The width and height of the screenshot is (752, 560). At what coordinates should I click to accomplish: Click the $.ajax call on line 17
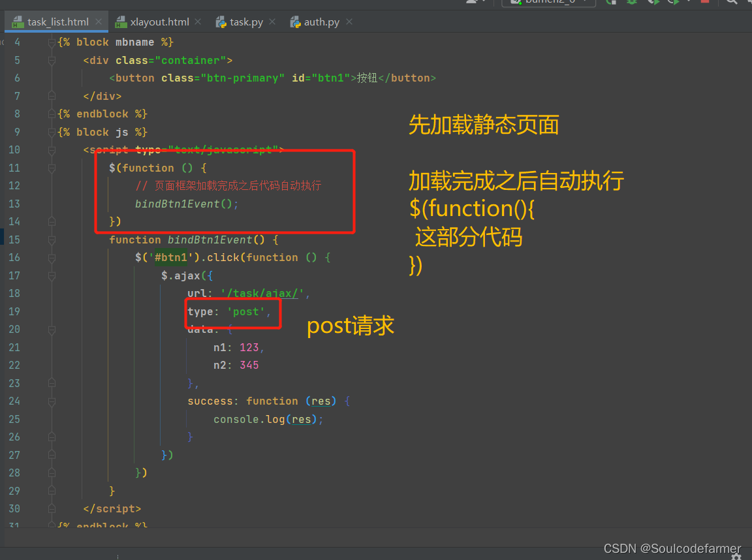tap(180, 275)
